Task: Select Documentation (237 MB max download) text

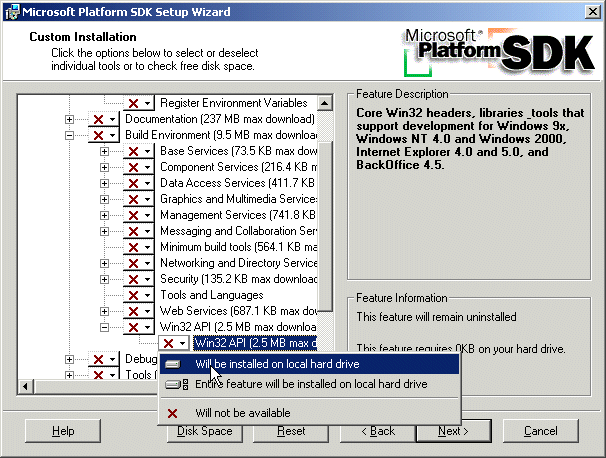Action: pos(220,119)
